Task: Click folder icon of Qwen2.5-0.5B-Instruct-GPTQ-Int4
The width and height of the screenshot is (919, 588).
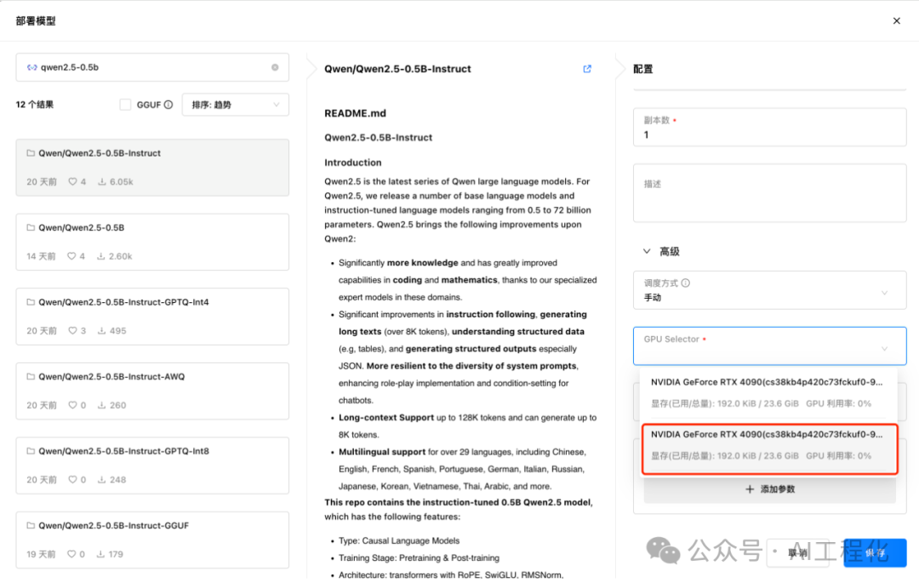Action: [x=31, y=302]
